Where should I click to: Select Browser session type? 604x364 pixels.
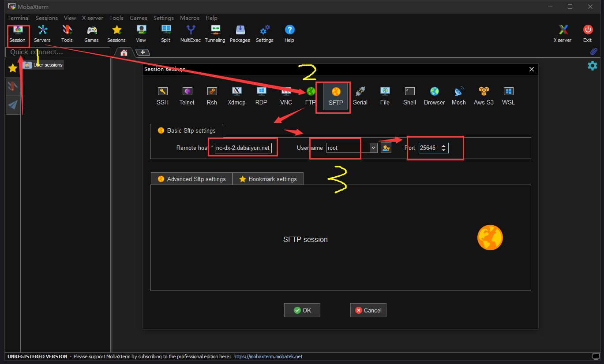coord(435,96)
